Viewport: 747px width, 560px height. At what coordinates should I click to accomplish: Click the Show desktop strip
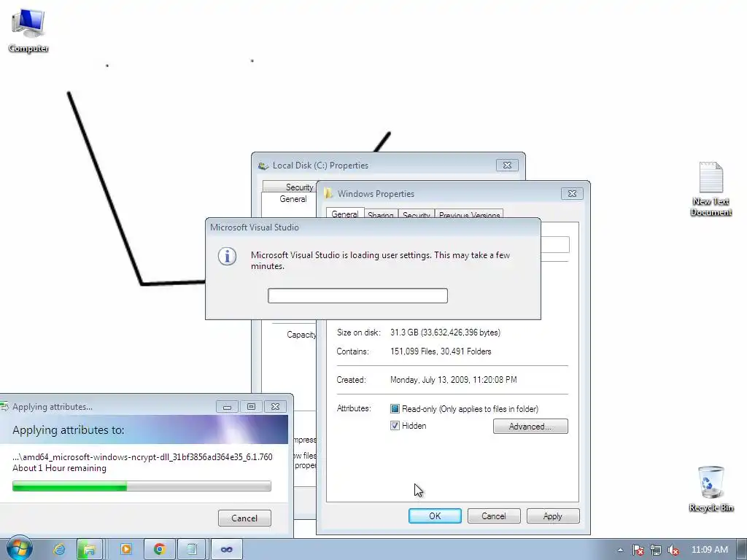click(x=741, y=550)
